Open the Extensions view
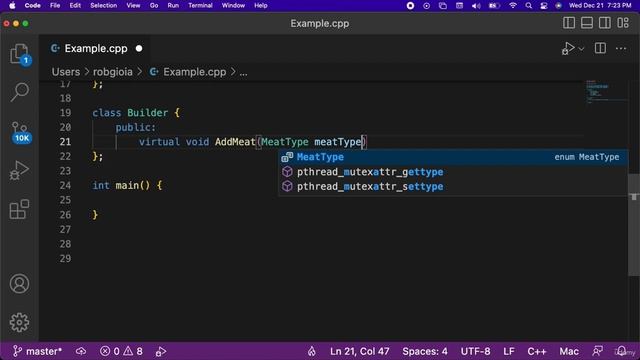 pyautogui.click(x=19, y=209)
